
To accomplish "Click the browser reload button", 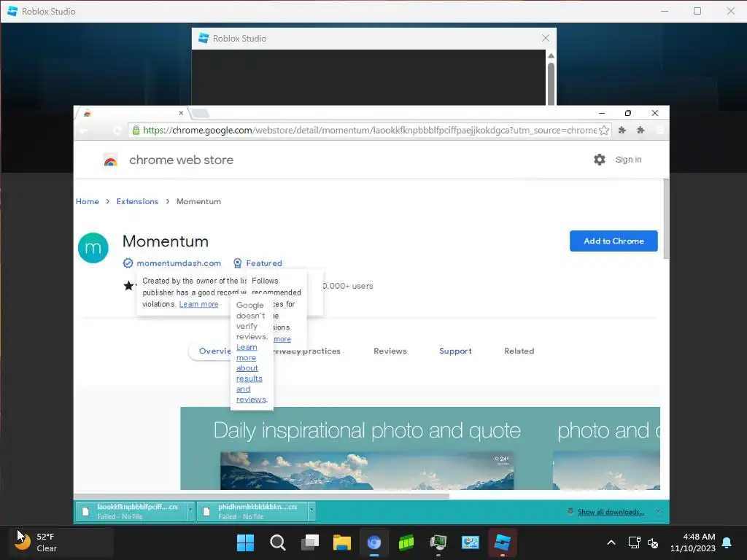I will [x=117, y=131].
